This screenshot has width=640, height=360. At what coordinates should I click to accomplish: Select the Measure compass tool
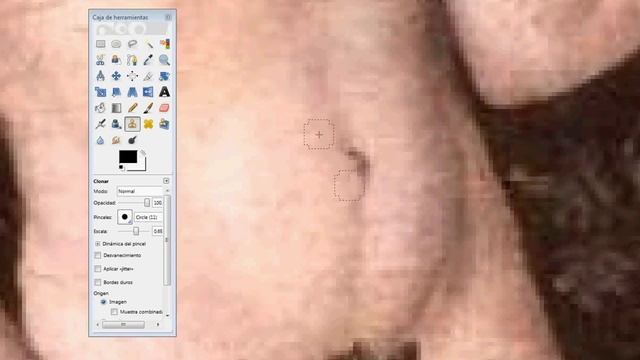(100, 76)
